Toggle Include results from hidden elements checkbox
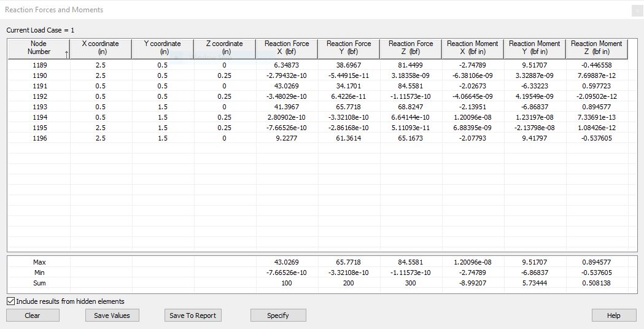Image resolution: width=644 pixels, height=329 pixels. [11, 301]
